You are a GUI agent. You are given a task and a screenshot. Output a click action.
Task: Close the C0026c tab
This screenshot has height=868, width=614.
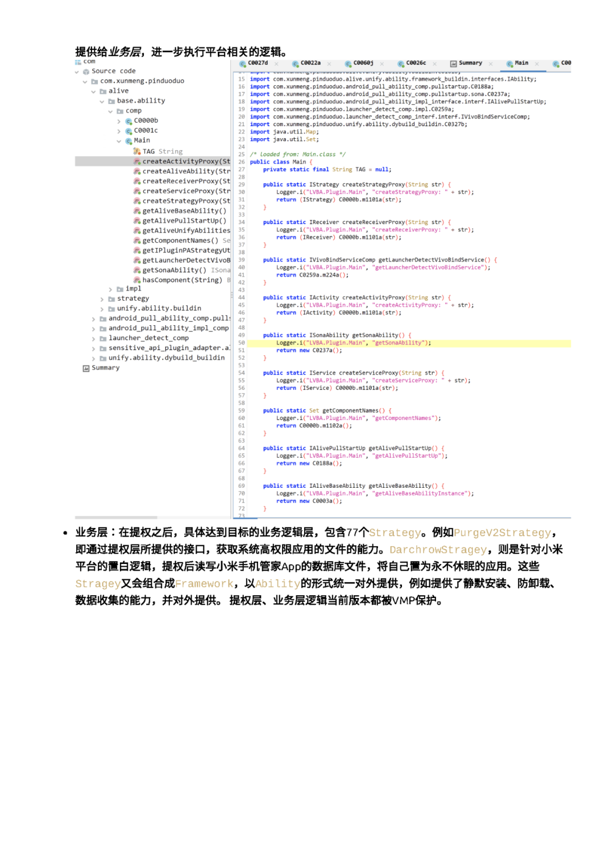(435, 64)
